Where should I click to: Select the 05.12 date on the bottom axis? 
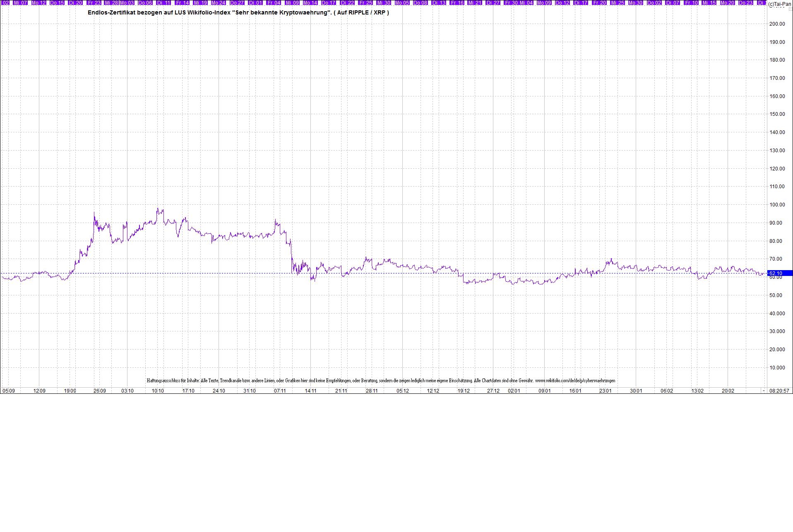[x=403, y=391]
